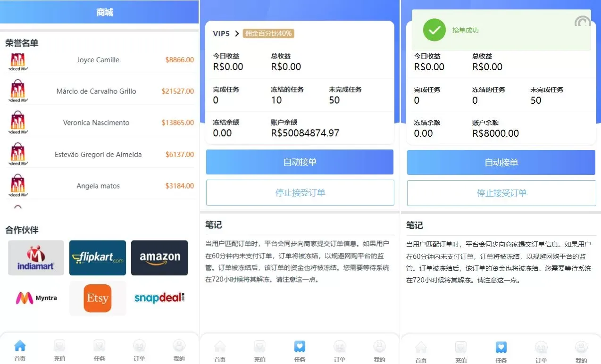Tap the 订单 orders icon in the middle screen
This screenshot has height=364, width=601.
point(340,347)
